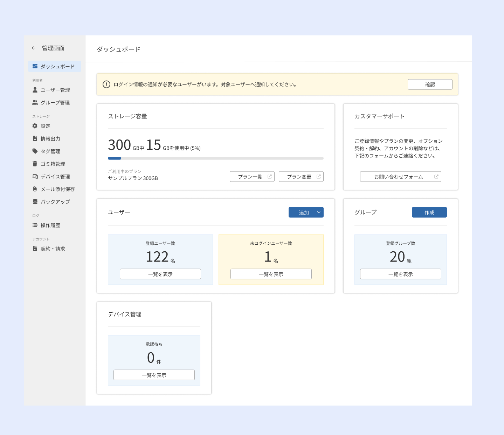Click the 0 件 pending approval count
Image resolution: width=504 pixels, height=435 pixels.
point(154,358)
